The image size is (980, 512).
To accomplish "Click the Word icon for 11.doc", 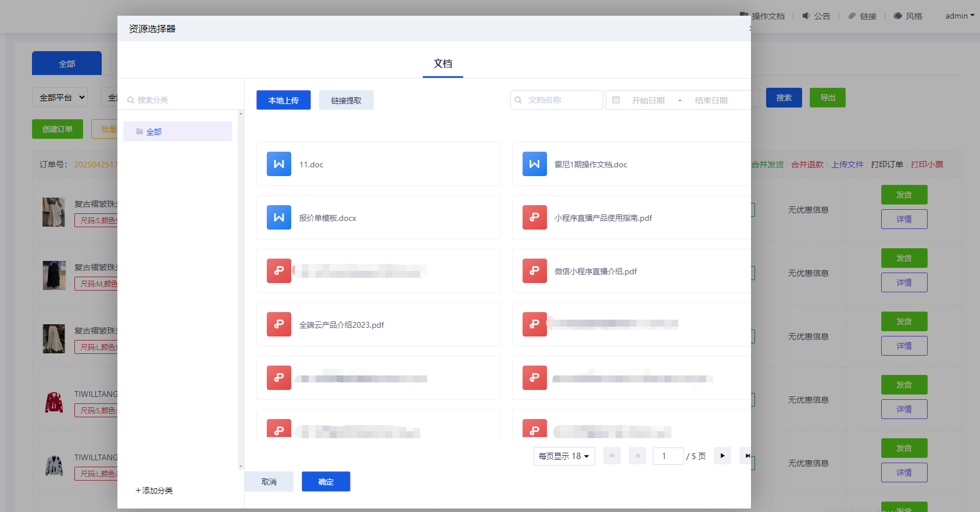I will coord(279,164).
